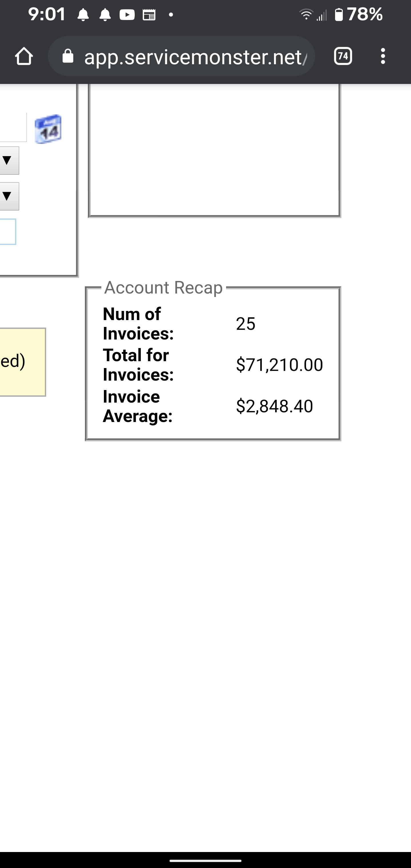Tap the site security lock icon
The height and width of the screenshot is (868, 411).
pyautogui.click(x=68, y=56)
